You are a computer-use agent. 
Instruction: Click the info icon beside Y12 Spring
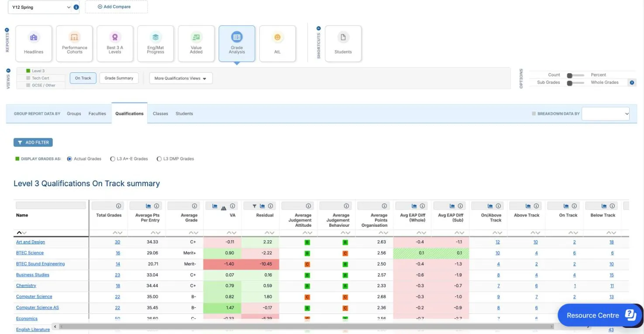pos(76,7)
